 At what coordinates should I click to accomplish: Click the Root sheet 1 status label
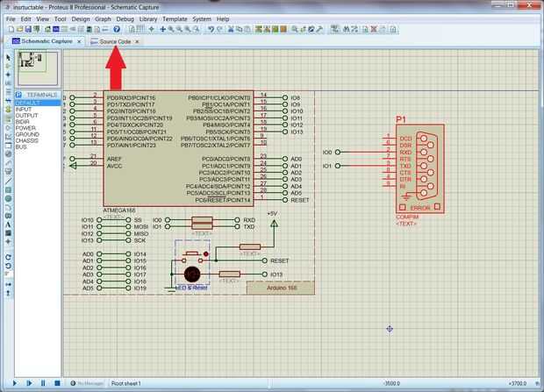[126, 383]
